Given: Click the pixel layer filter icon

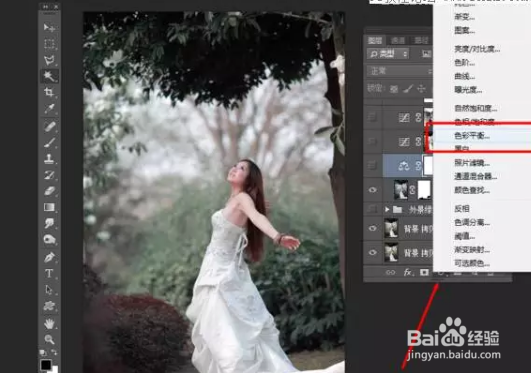Looking at the screenshot, I should click(x=426, y=54).
